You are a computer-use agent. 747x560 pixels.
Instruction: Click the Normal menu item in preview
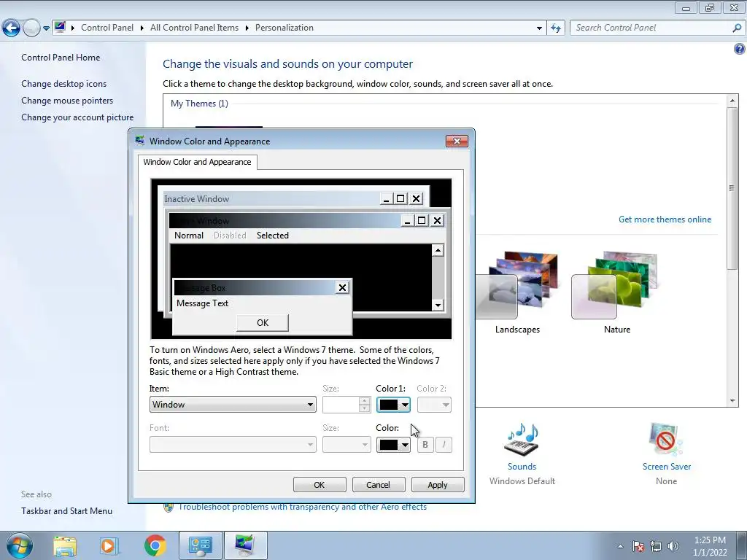click(189, 236)
